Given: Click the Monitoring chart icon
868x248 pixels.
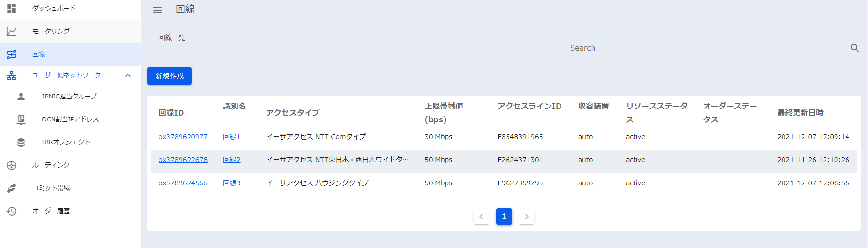Looking at the screenshot, I should [x=11, y=32].
